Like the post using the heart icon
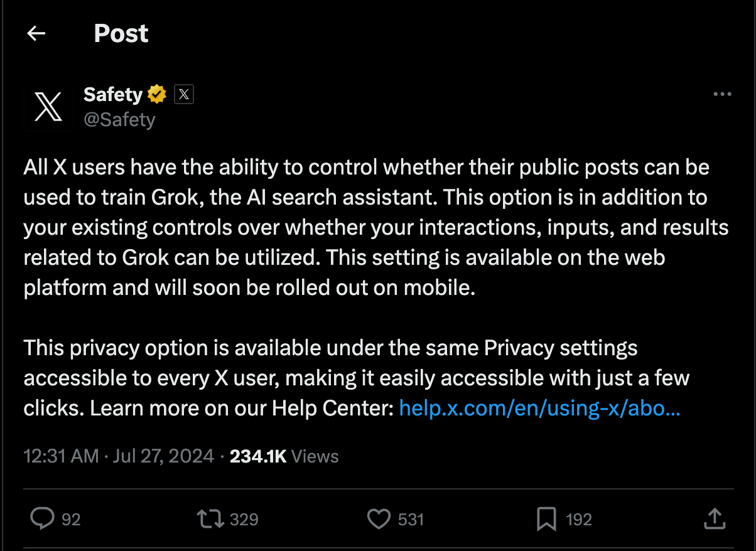 (x=379, y=519)
